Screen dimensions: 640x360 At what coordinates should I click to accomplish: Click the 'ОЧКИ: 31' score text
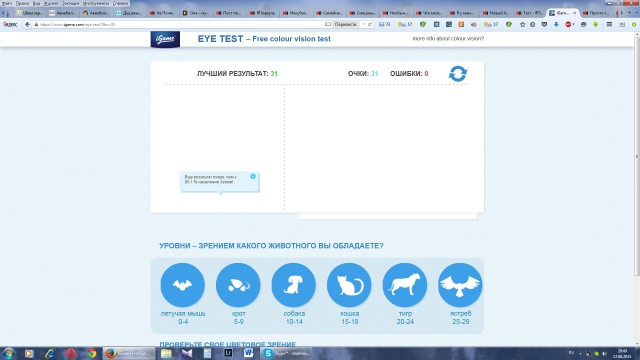363,74
